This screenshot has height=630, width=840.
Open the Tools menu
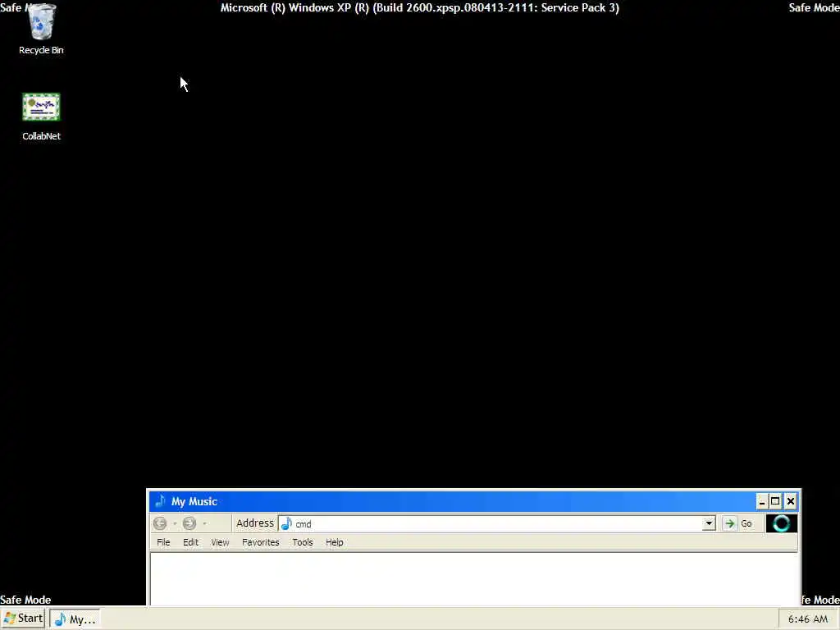(x=302, y=542)
